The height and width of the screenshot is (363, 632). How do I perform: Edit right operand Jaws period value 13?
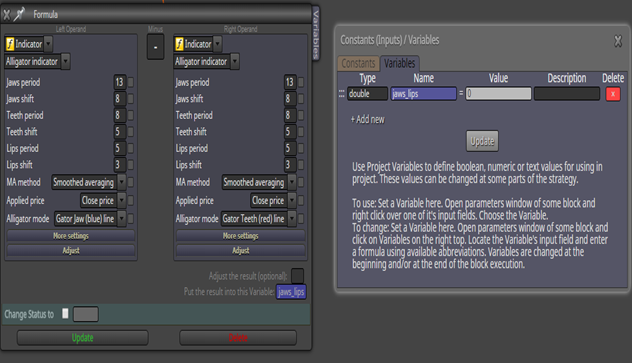[x=290, y=82]
